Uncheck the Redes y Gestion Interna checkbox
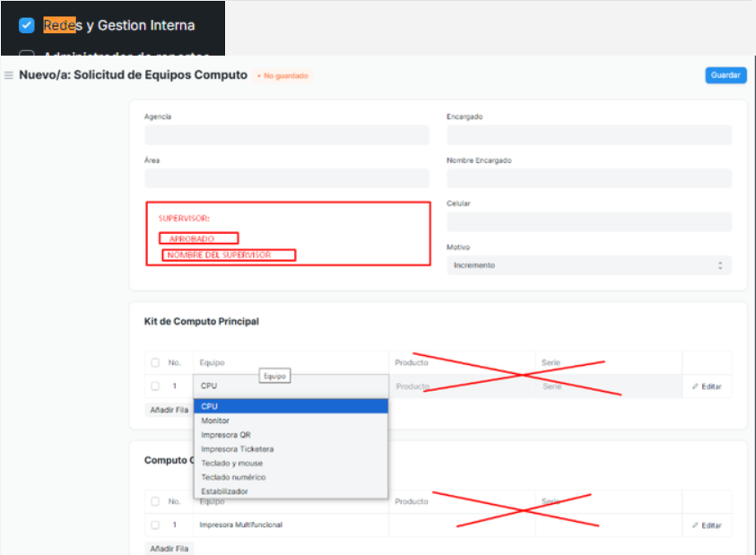The image size is (756, 555). pos(27,25)
